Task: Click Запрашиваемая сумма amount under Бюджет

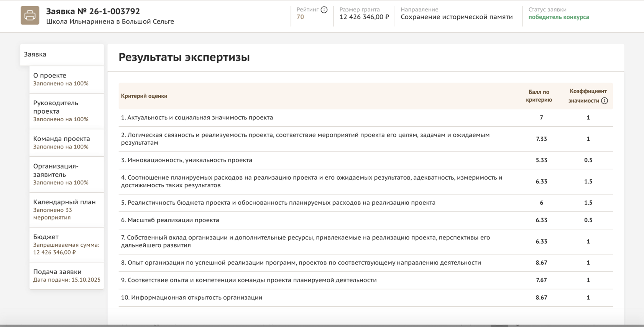Action: pos(54,253)
